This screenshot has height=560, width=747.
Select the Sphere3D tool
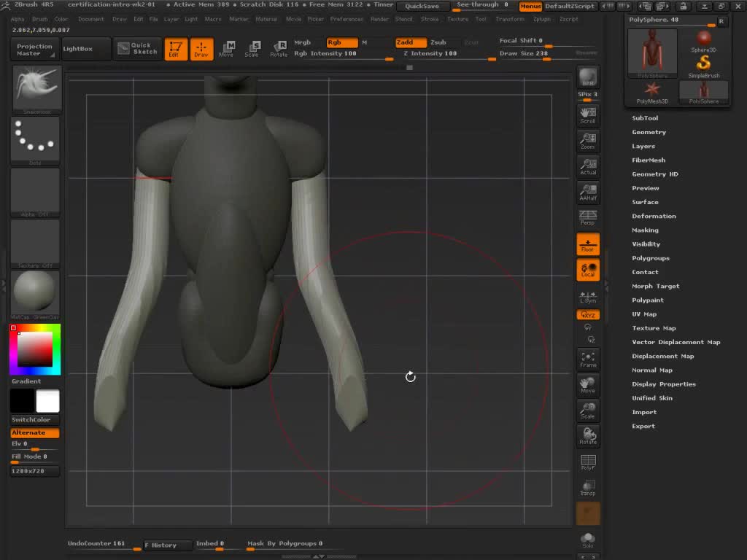pos(704,42)
